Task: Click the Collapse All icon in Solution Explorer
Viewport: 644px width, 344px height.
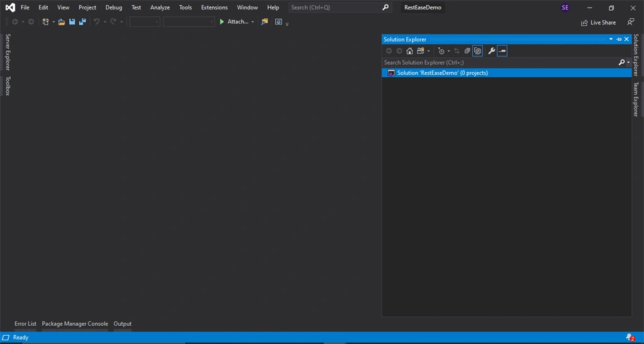Action: tap(467, 51)
